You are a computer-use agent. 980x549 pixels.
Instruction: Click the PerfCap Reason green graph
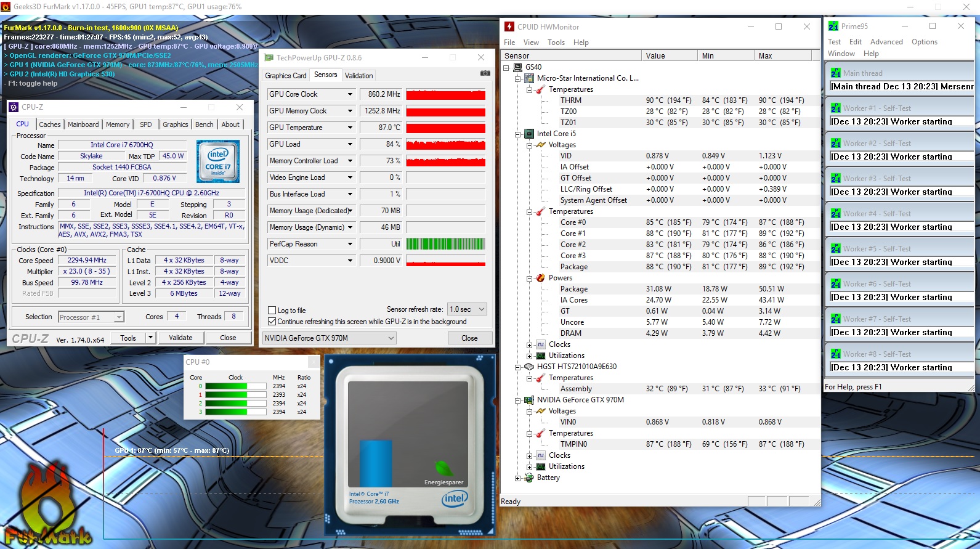tap(446, 244)
